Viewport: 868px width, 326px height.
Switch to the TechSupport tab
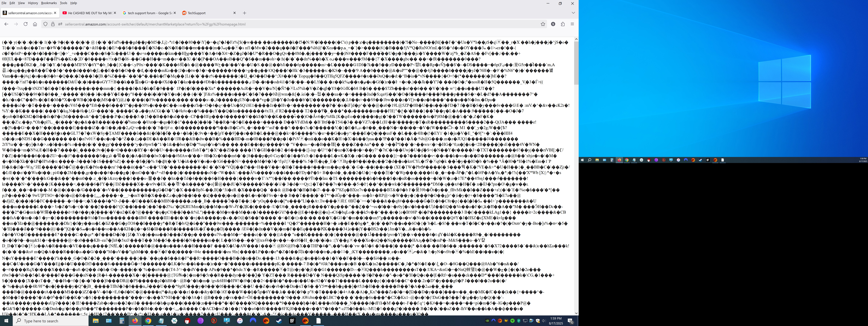pos(209,13)
